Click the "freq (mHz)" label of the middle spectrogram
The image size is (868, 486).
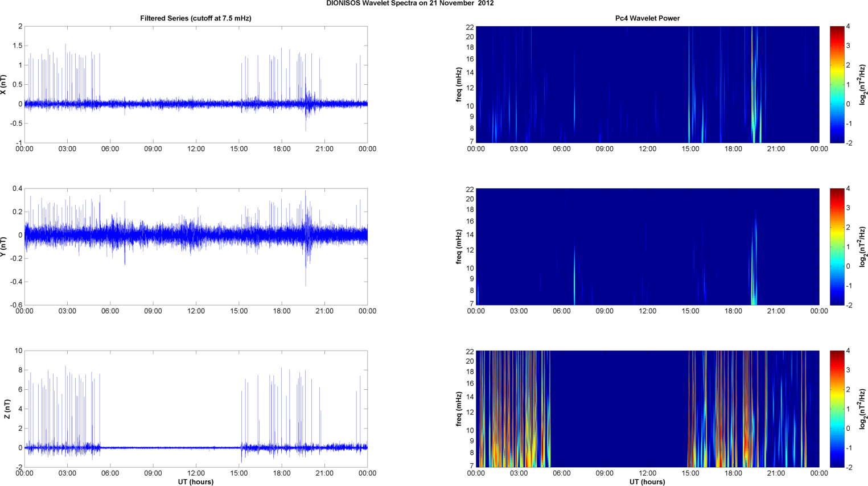coord(459,246)
